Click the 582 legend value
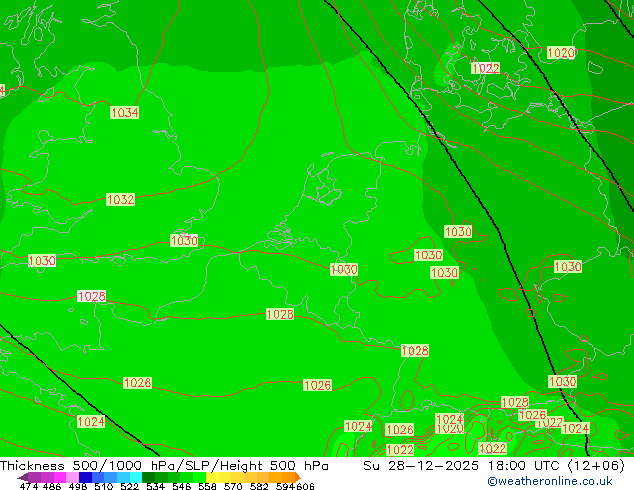Image resolution: width=634 pixels, height=490 pixels. coord(259,486)
